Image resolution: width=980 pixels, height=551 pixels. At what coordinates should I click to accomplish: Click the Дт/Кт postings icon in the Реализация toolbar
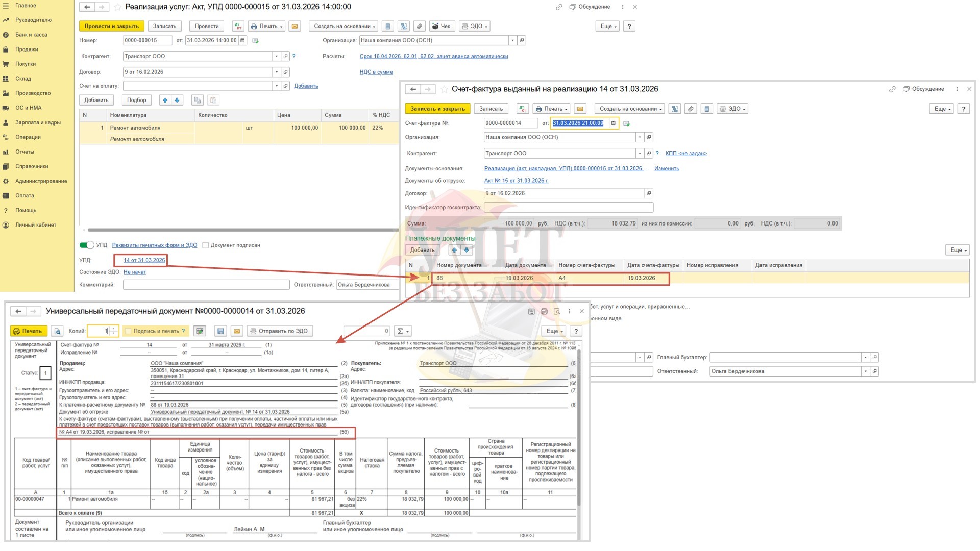(x=238, y=26)
